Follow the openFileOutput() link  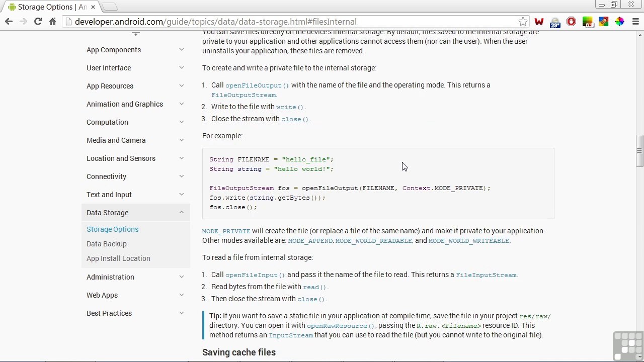[257, 85]
